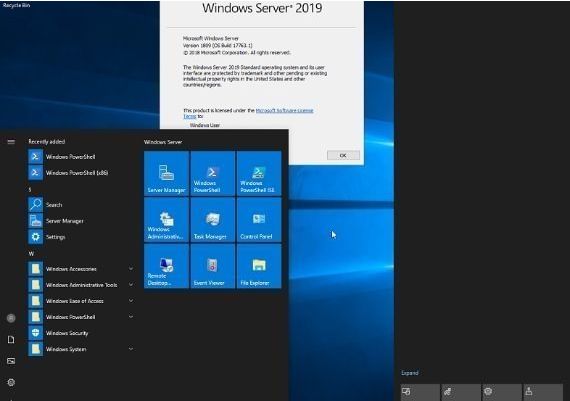This screenshot has width=570, height=401.
Task: Open the File Explorer tile
Action: 259,266
